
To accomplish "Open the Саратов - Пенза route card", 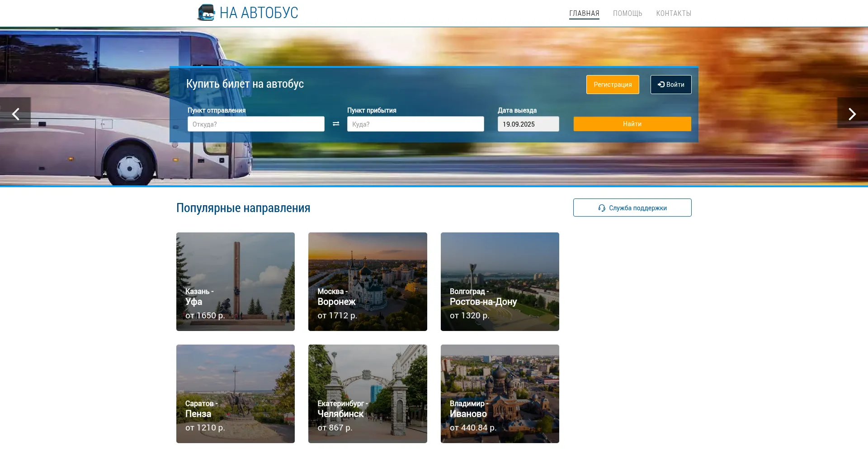I will pyautogui.click(x=236, y=394).
